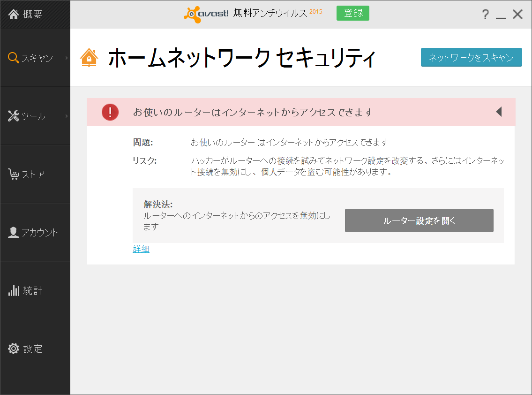532x395 pixels.
Task: Open help using the question mark
Action: point(485,14)
